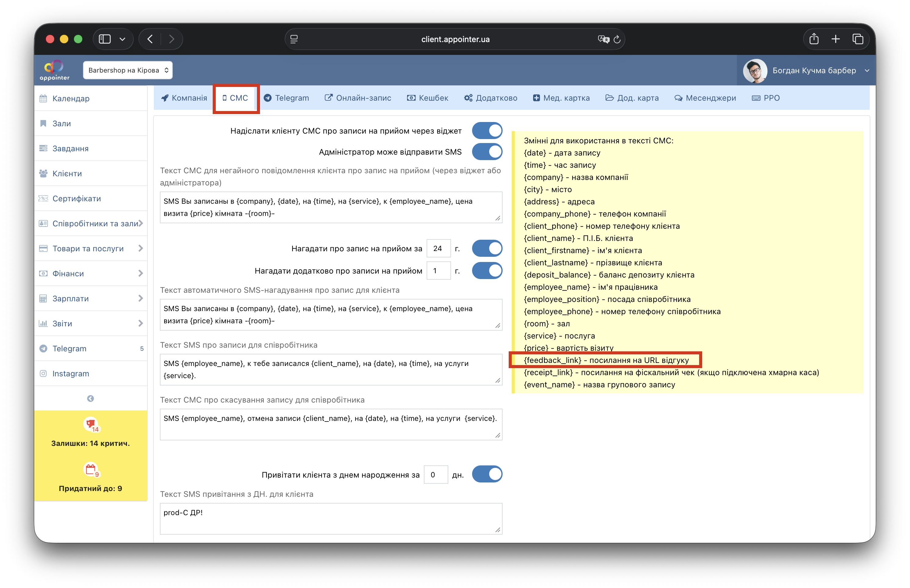
Task: Reload the page in the browser
Action: (617, 39)
